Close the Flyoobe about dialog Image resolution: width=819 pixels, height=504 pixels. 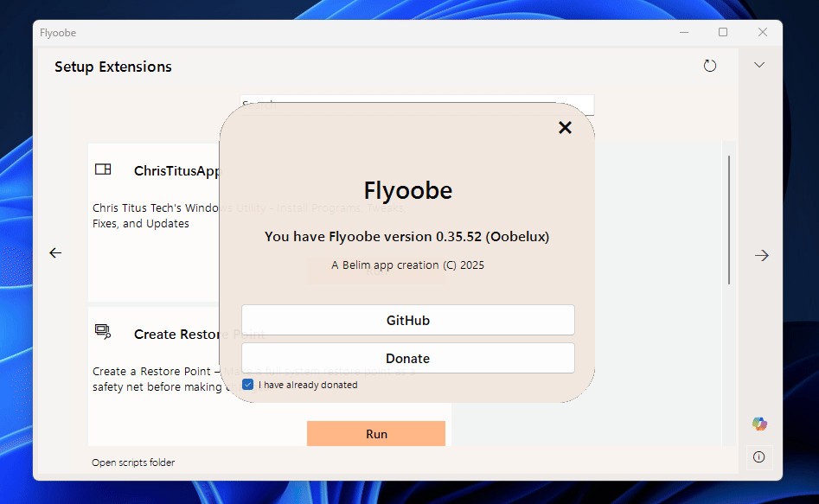click(565, 128)
